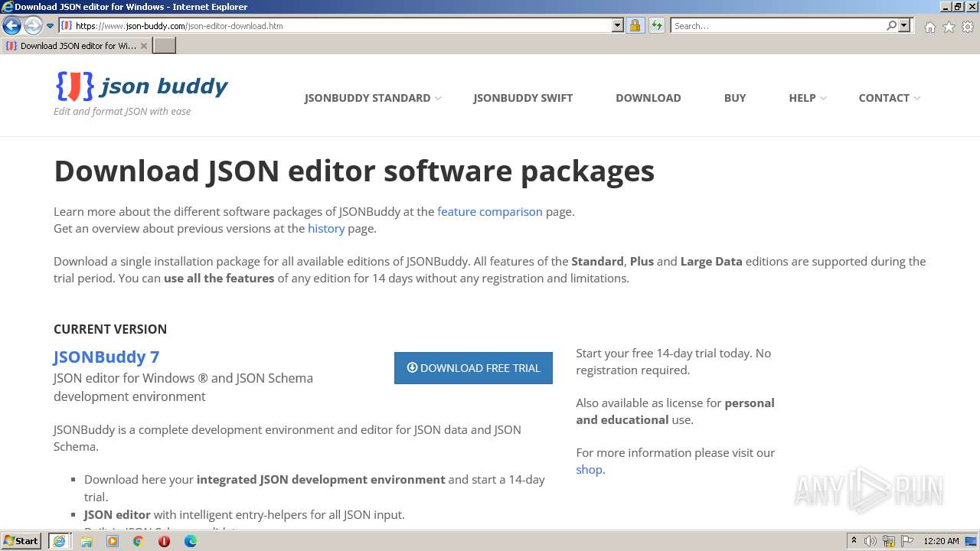The height and width of the screenshot is (551, 980).
Task: Follow the feature comparison link
Action: [x=490, y=212]
